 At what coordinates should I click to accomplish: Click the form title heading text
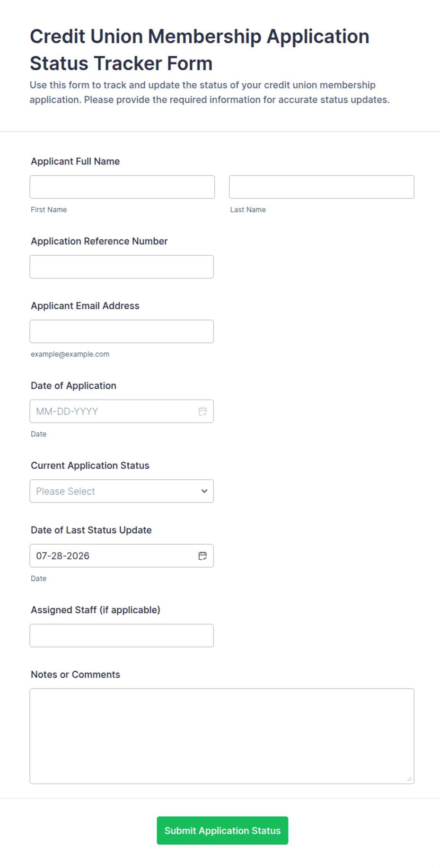coord(199,50)
